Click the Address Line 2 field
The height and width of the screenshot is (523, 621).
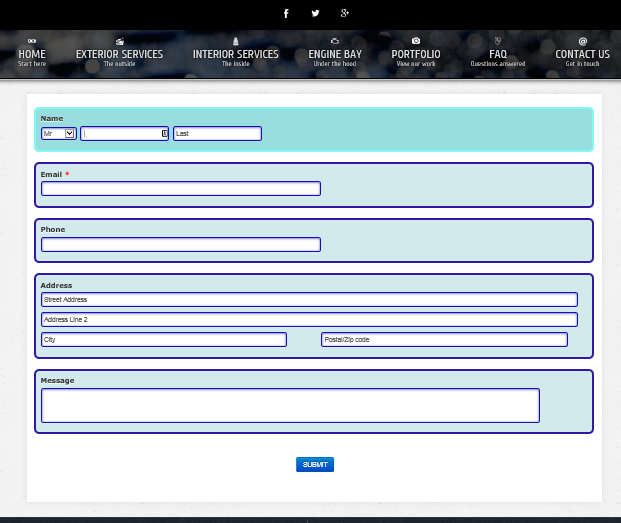click(x=309, y=319)
